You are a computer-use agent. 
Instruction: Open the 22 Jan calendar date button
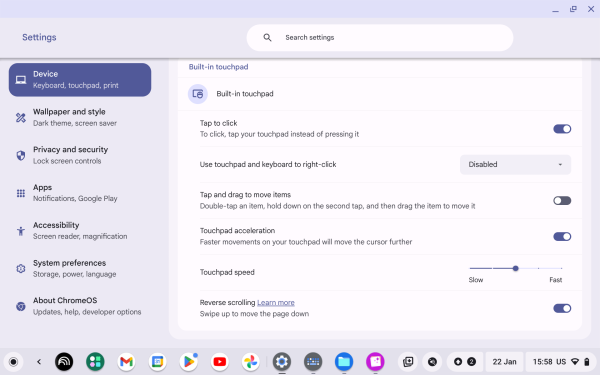pyautogui.click(x=504, y=362)
